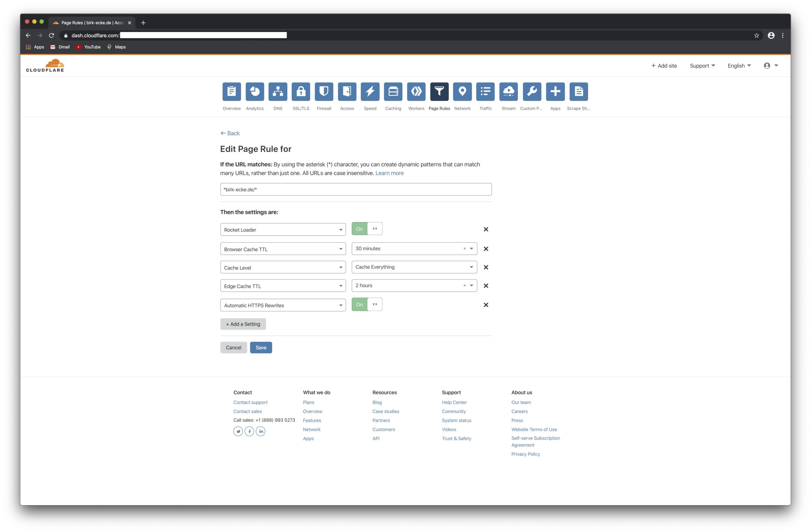Expand the 2 hours value dropdown

point(471,285)
